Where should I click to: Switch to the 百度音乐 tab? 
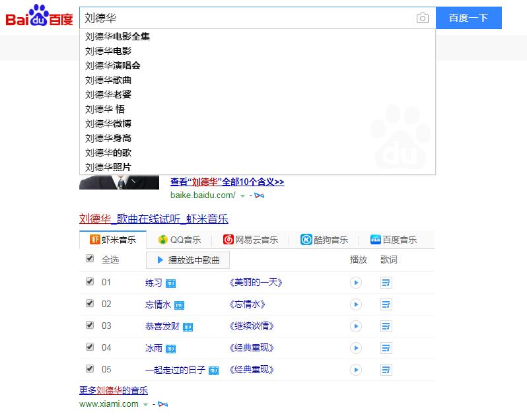tap(393, 240)
